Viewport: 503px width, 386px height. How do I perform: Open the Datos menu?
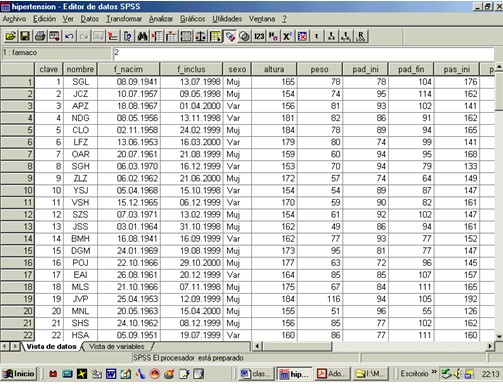pyautogui.click(x=90, y=19)
